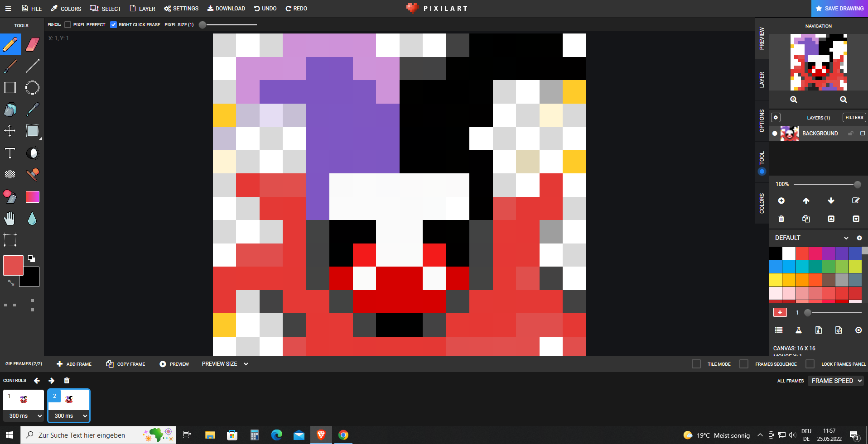
Task: Move layer down with arrow icon
Action: tap(831, 201)
